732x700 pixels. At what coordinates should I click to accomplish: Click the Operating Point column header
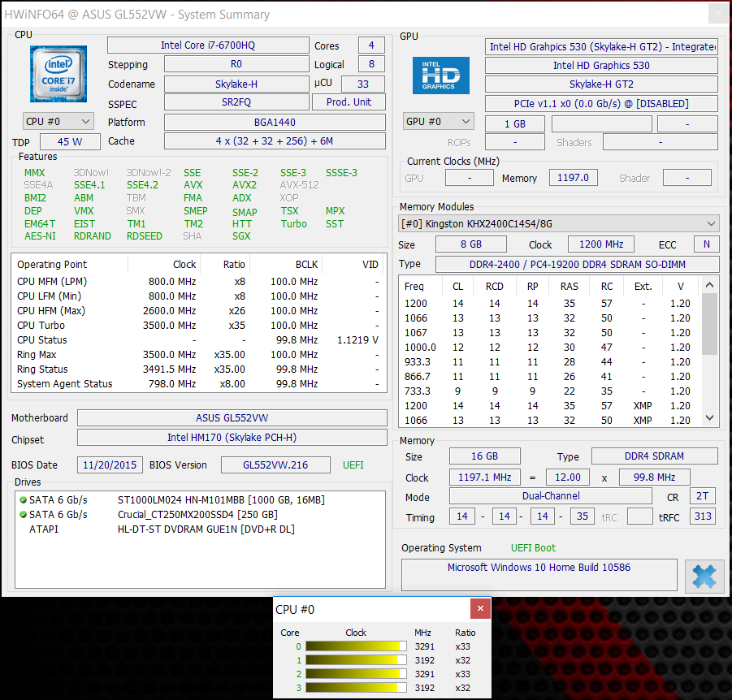pos(71,265)
